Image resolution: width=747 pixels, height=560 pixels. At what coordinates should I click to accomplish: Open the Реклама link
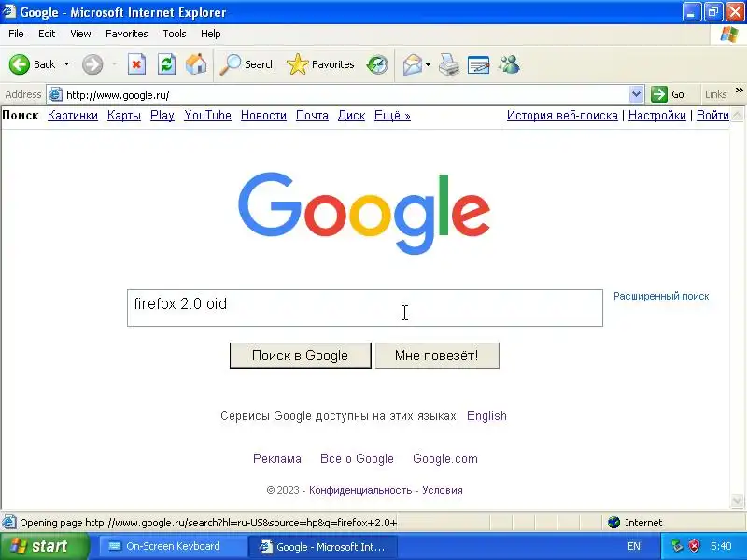tap(276, 458)
